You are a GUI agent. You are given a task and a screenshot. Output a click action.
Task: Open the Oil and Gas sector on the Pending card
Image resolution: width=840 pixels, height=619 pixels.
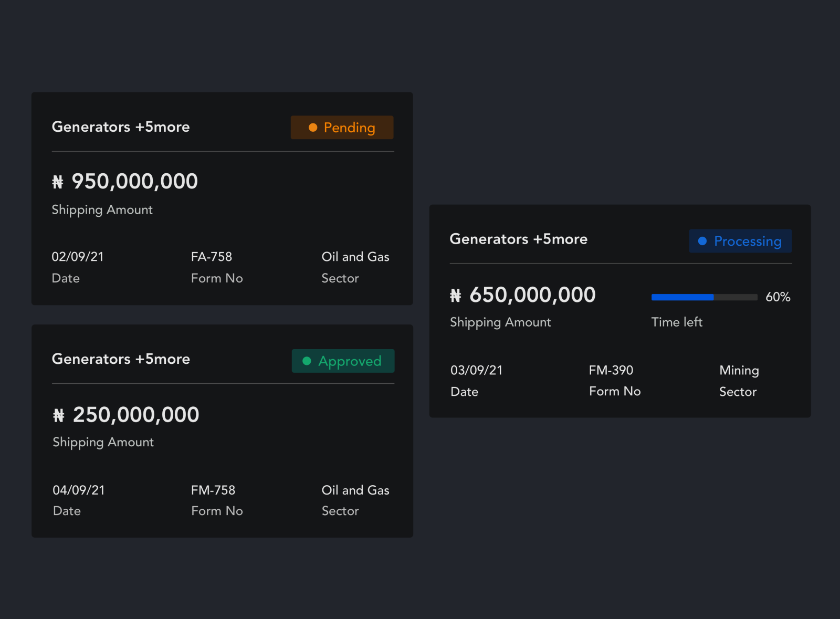pyautogui.click(x=355, y=257)
